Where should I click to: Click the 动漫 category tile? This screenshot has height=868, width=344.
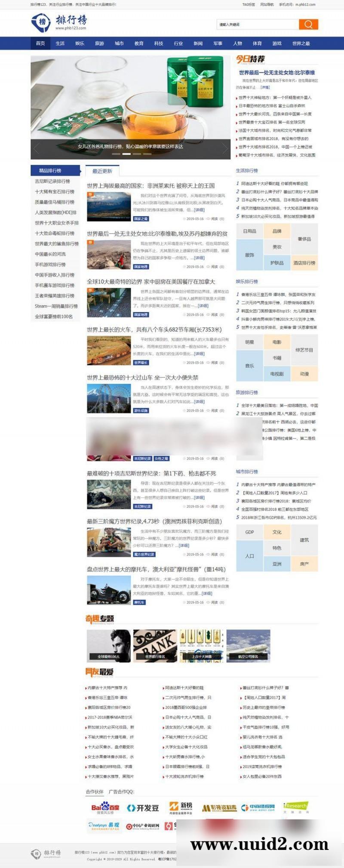[304, 374]
